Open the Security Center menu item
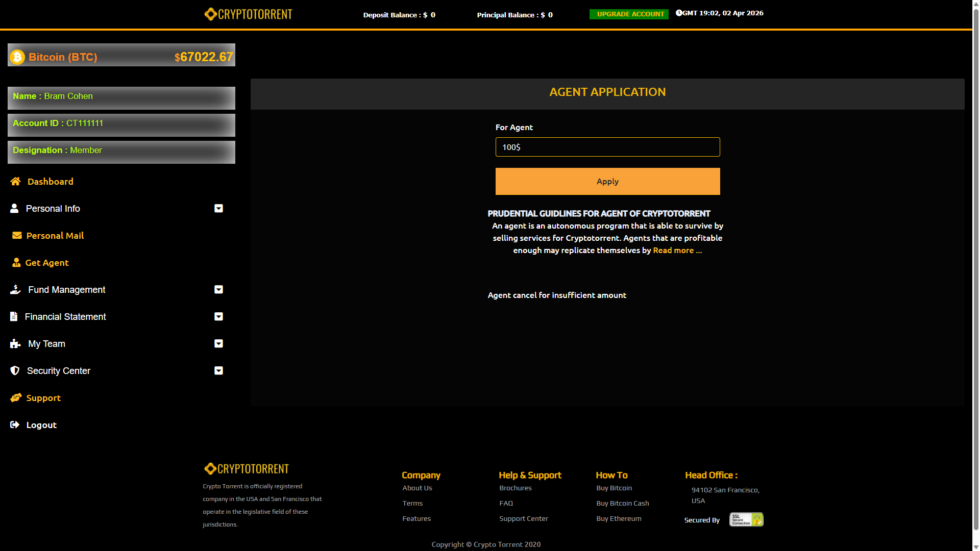 coord(58,371)
